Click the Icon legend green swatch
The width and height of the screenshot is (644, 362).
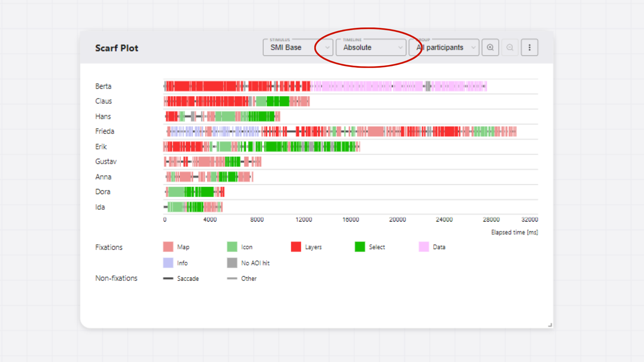[232, 247]
